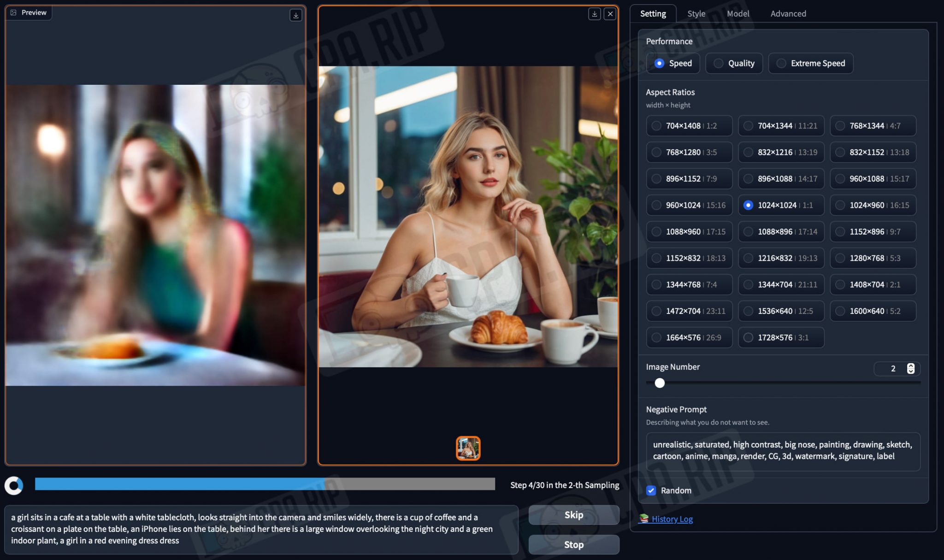Uncheck the Random seed checkbox
Viewport: 944px width, 560px height.
coord(651,490)
